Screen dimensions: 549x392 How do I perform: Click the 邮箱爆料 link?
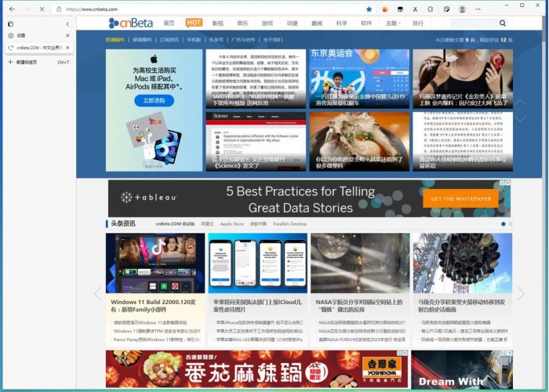point(142,40)
